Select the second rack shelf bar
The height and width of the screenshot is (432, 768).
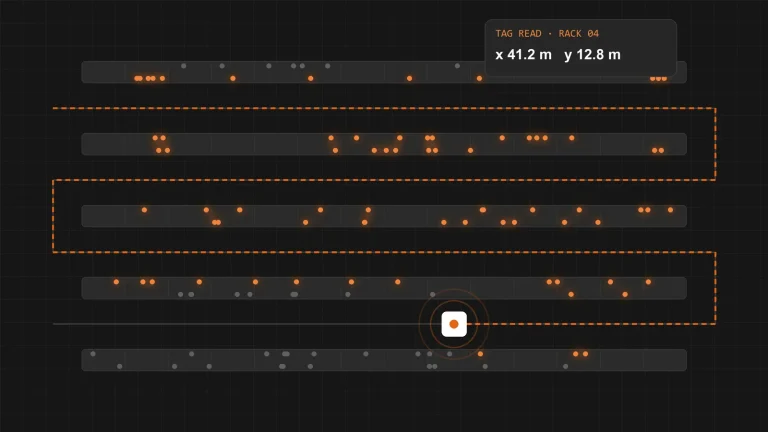(384, 144)
